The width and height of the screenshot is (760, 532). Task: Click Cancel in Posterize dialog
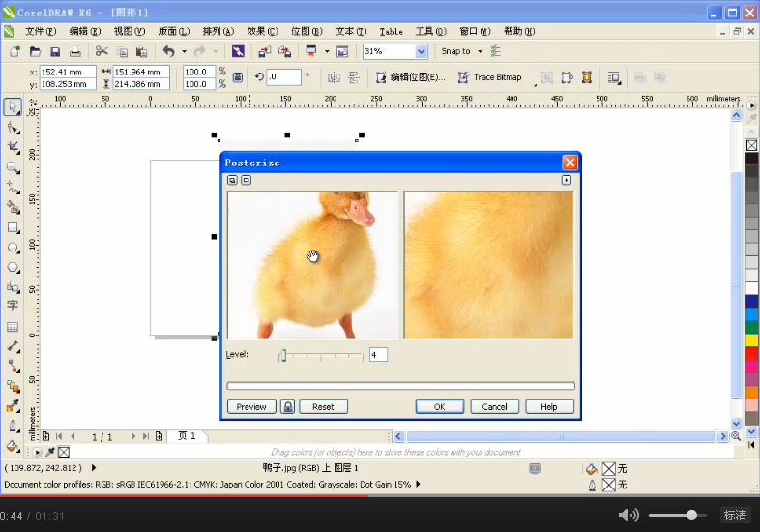point(494,406)
